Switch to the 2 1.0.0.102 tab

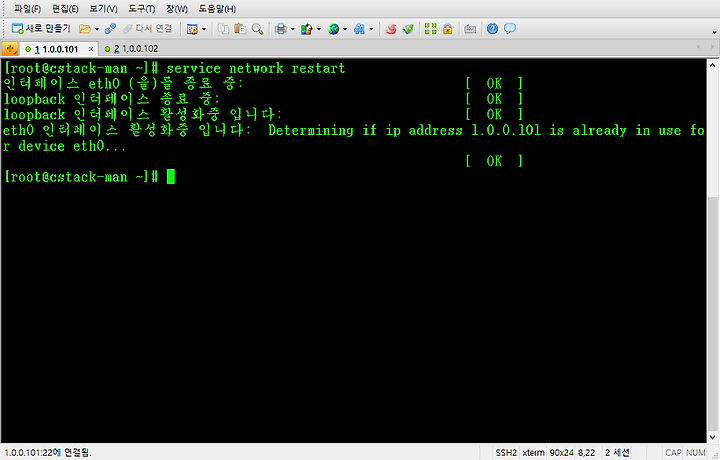click(132, 49)
